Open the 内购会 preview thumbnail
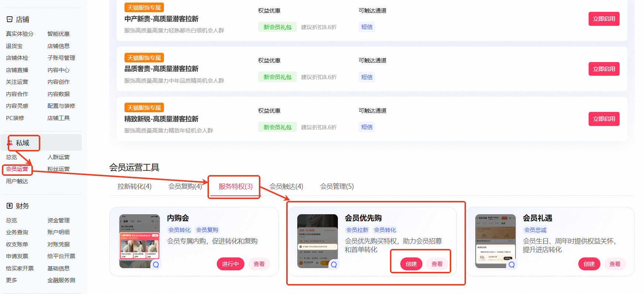Screen dimensions: 644x294 140,241
